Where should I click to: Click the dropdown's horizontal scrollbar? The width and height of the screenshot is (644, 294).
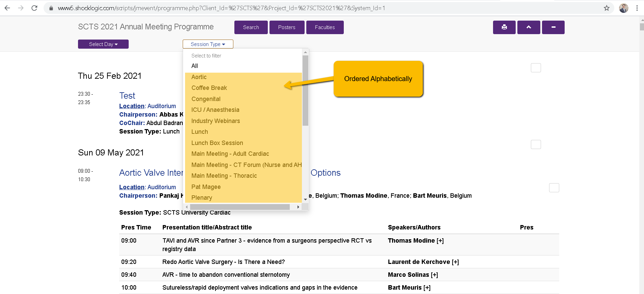point(240,207)
